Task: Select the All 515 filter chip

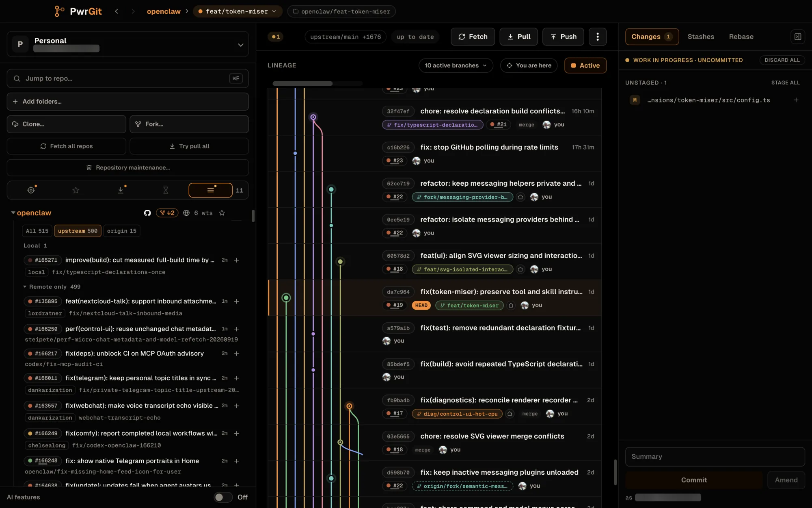Action: 37,231
